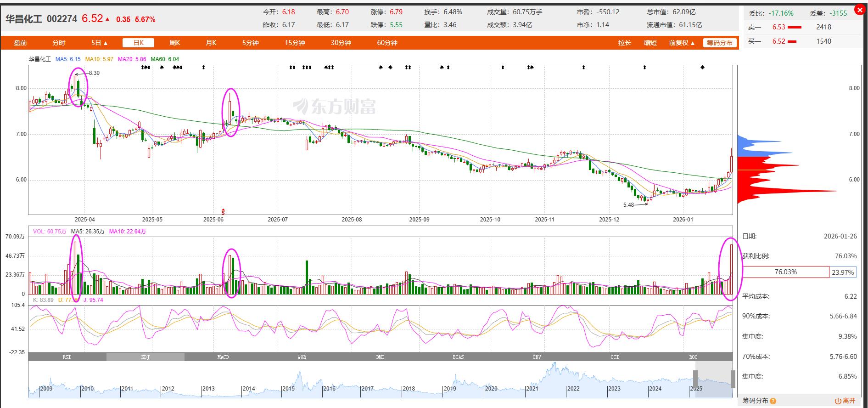Switch to the 分时 chart tab
The width and height of the screenshot is (868, 408).
(59, 43)
